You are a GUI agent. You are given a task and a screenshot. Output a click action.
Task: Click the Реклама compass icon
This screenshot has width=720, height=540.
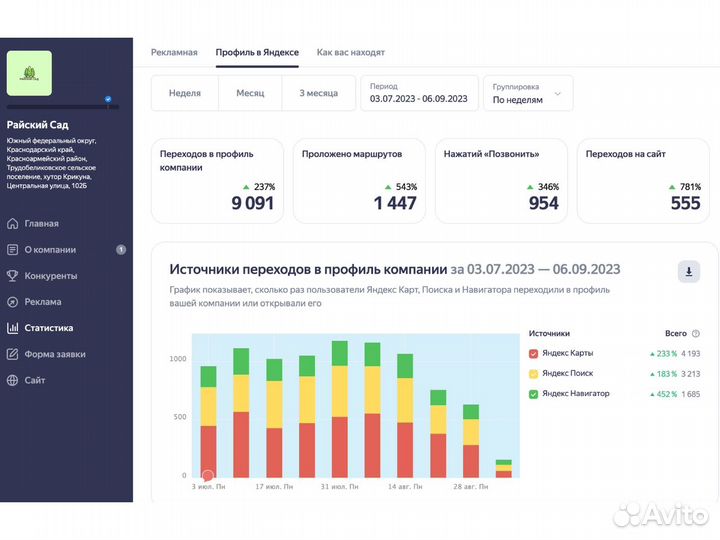point(12,302)
